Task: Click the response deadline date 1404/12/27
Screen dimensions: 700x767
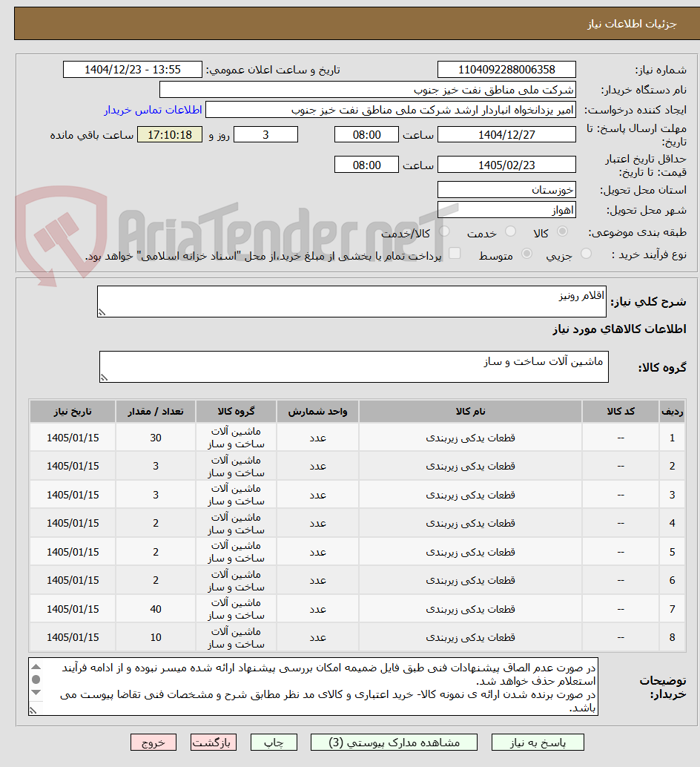Action: (x=506, y=134)
